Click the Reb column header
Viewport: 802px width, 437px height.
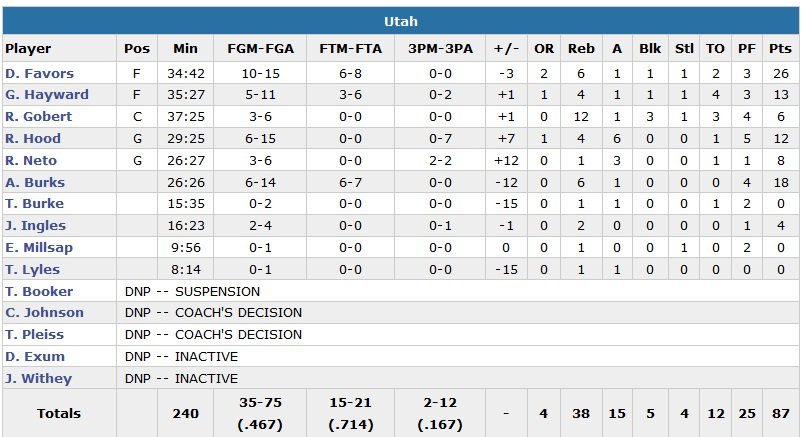[x=581, y=48]
